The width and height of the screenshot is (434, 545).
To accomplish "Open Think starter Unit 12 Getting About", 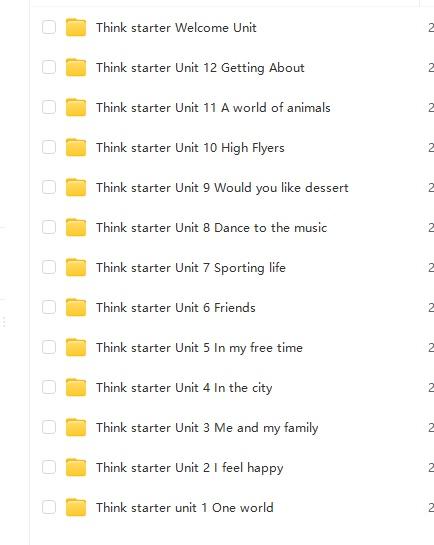I will coord(200,68).
